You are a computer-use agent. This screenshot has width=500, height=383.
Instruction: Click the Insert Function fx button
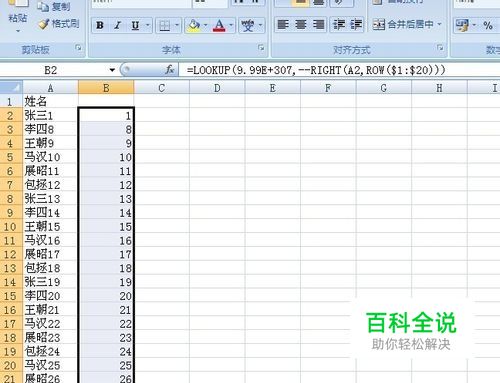(x=169, y=70)
